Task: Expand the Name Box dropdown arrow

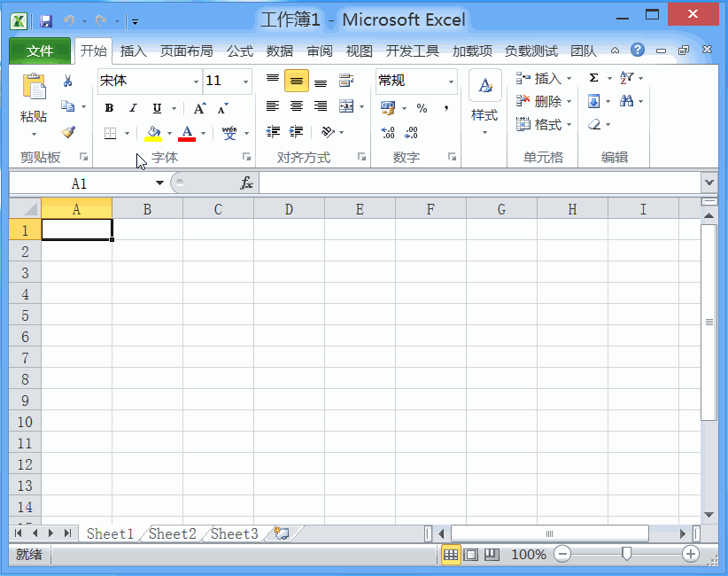Action: pyautogui.click(x=159, y=183)
